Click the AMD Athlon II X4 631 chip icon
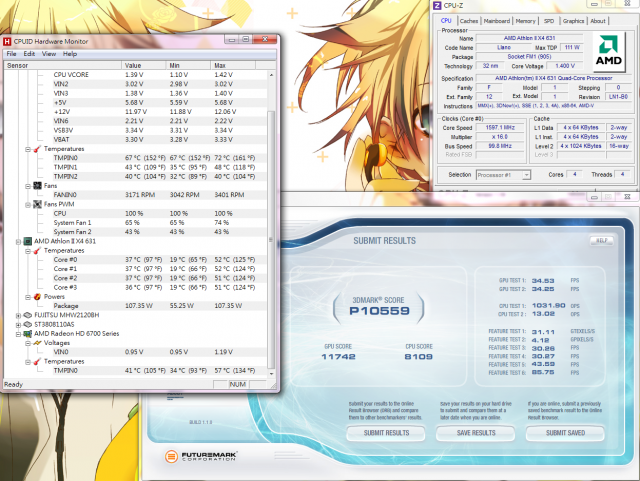The width and height of the screenshot is (640, 481). click(27, 241)
